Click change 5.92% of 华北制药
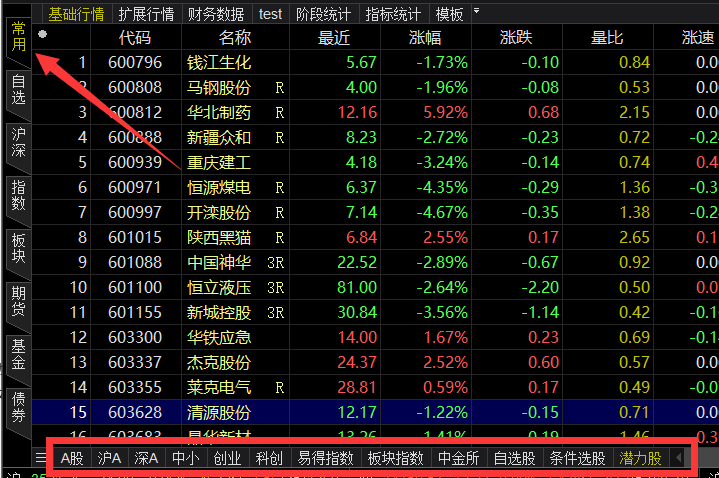Image resolution: width=719 pixels, height=478 pixels. (x=445, y=112)
